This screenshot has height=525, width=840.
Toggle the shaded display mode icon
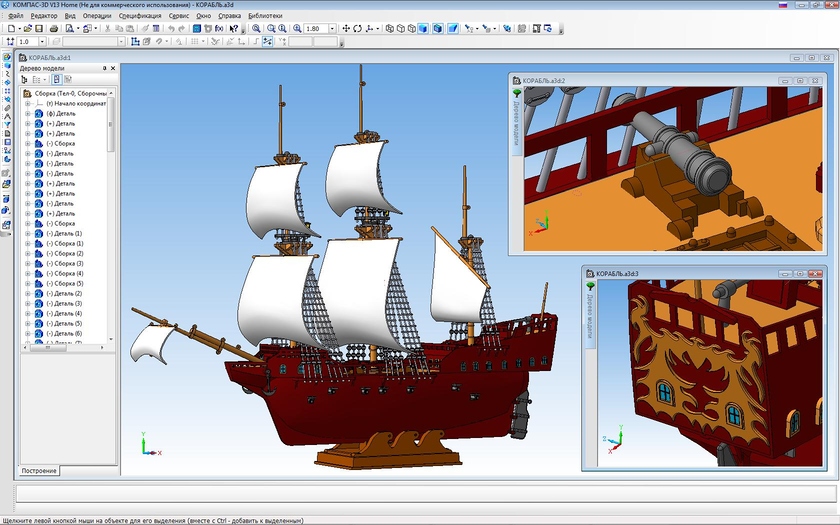(423, 29)
